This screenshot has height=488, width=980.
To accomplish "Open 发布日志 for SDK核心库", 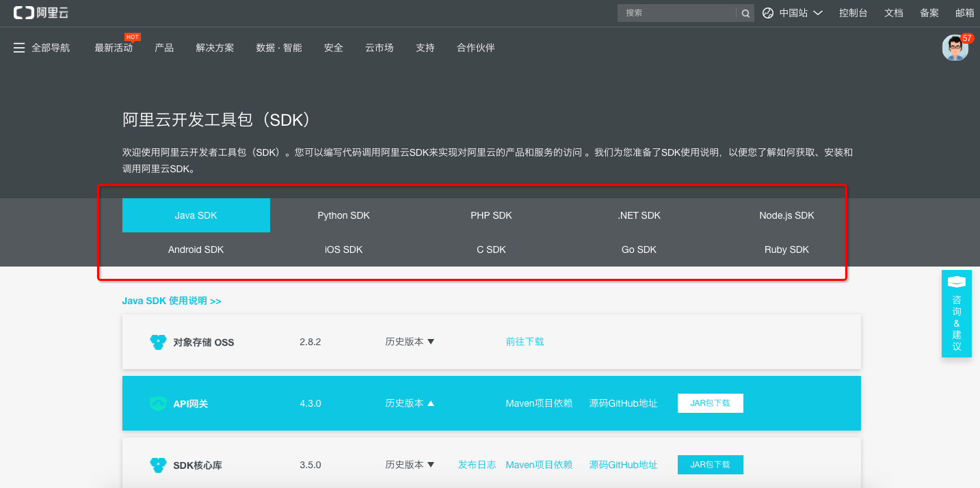I will click(477, 465).
